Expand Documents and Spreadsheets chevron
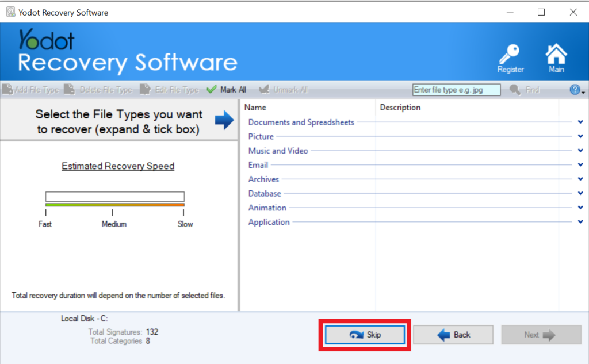This screenshot has height=364, width=589. tap(580, 122)
